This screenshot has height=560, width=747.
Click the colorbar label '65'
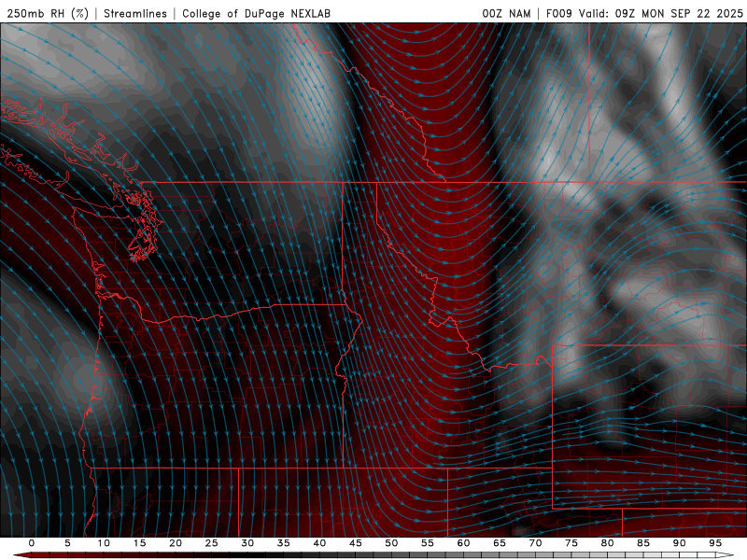[x=500, y=543]
